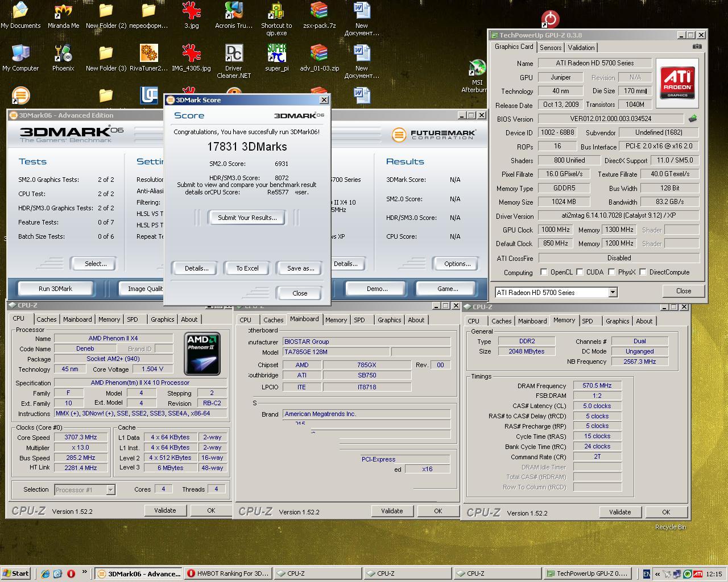Open the SPD tab in left CPU-Z window
728x582 pixels.
pos(133,319)
